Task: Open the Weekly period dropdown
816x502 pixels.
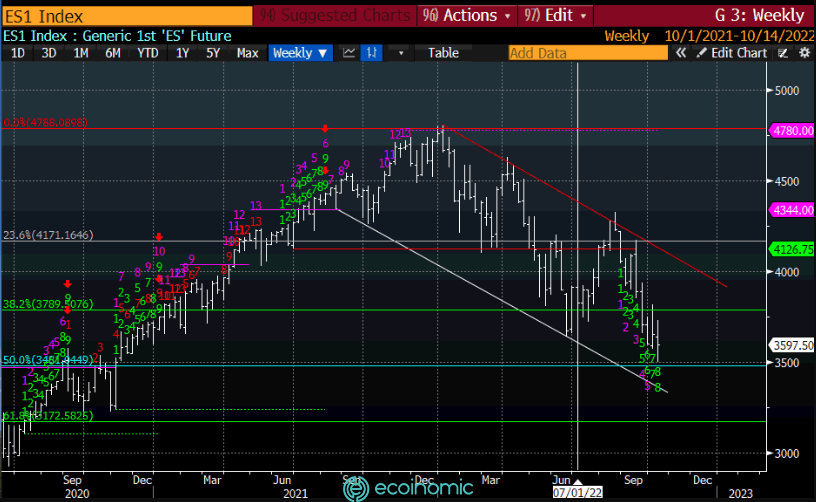Action: click(x=300, y=53)
